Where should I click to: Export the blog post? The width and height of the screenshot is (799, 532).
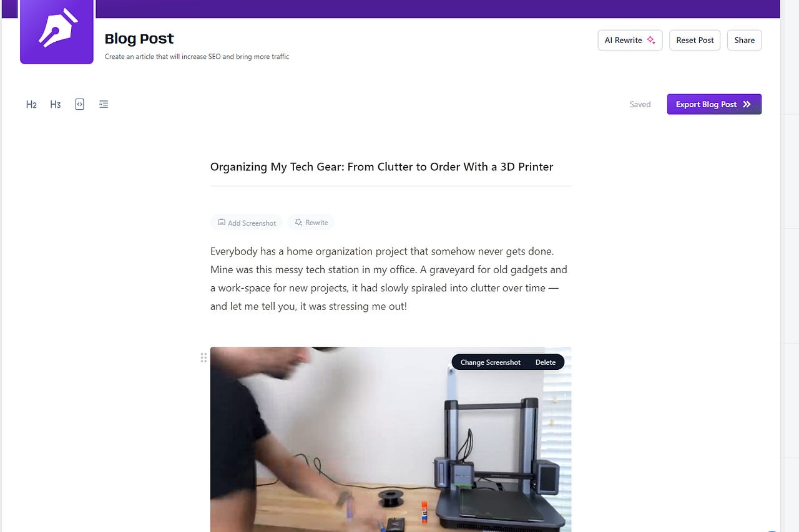click(x=714, y=104)
